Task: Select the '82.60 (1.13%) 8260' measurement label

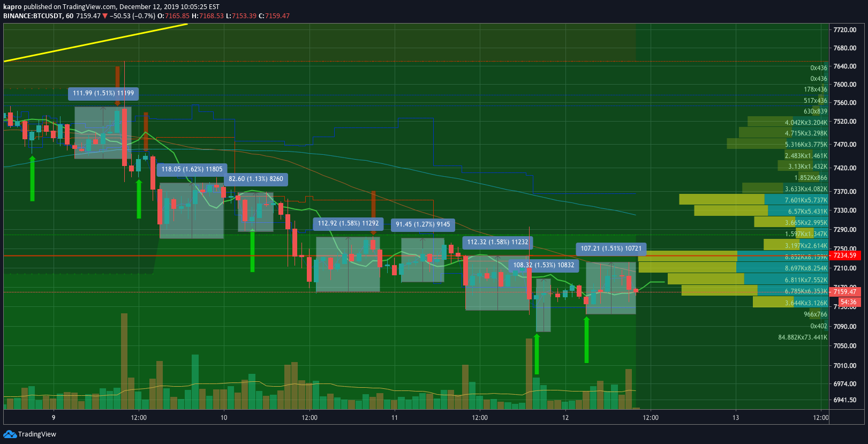Action: [256, 179]
